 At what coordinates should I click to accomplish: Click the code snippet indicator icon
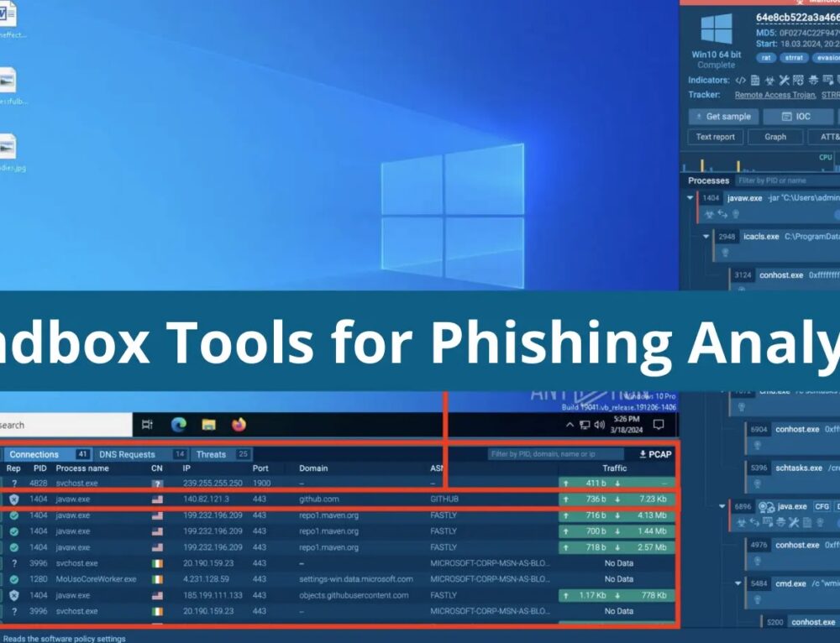tap(740, 81)
